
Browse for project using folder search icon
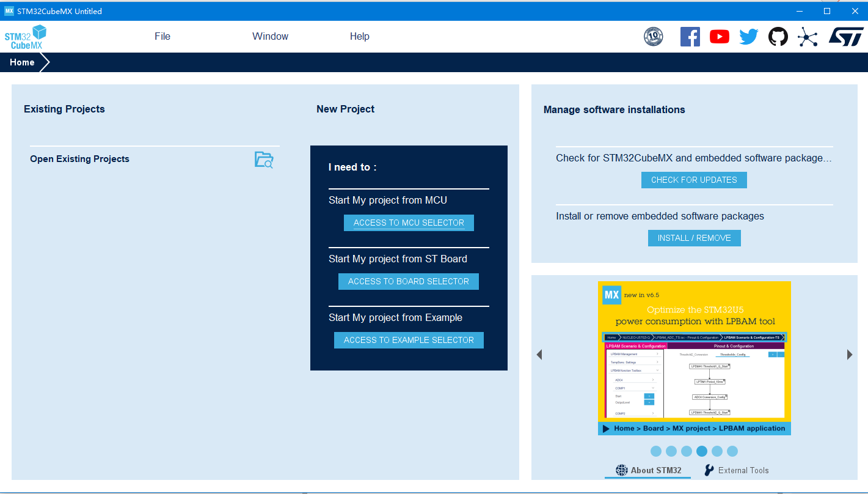264,160
